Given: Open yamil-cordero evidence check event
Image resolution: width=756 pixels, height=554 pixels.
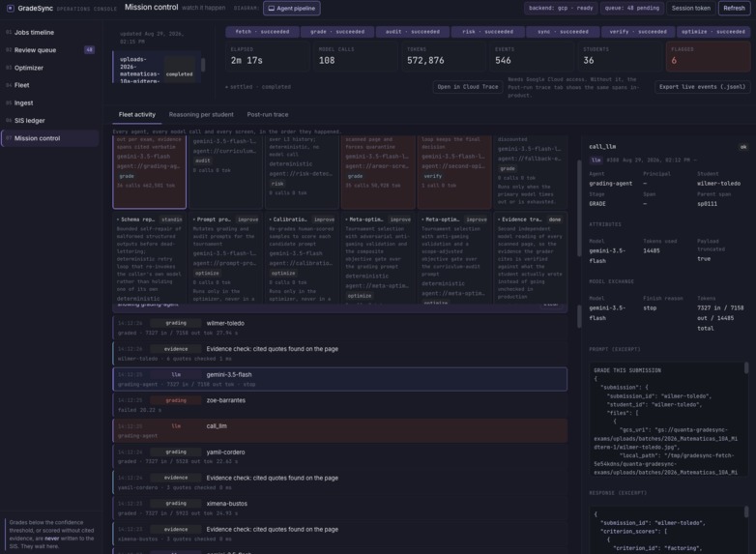Looking at the screenshot, I should (340, 482).
